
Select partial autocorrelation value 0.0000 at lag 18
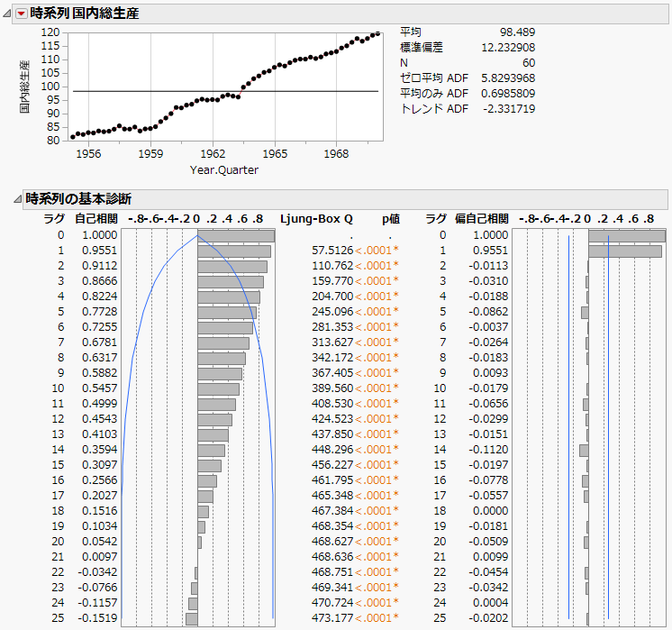[491, 511]
